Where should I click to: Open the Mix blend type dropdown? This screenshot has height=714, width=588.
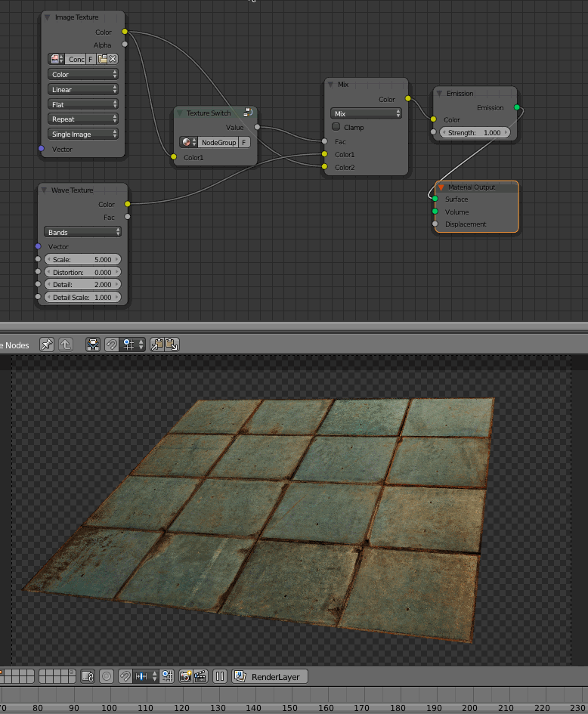point(367,113)
